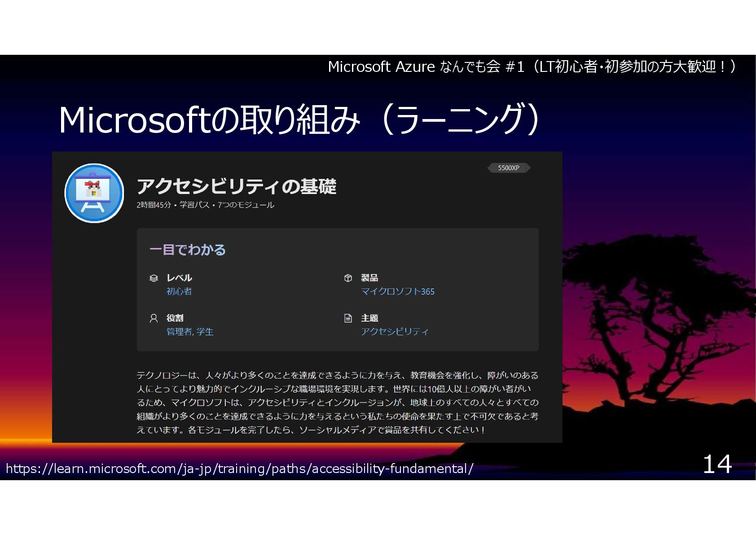Click the 製品 label
This screenshot has height=535, width=756.
point(369,278)
